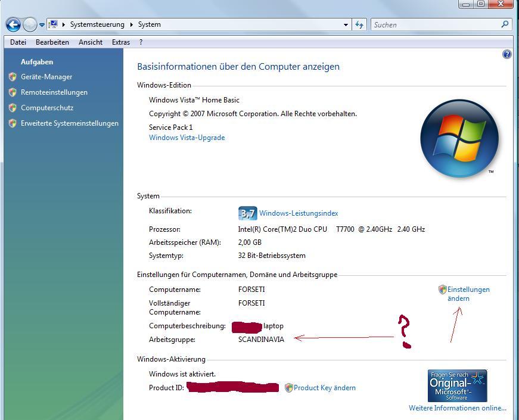Open the Datei menu
The width and height of the screenshot is (519, 420).
(x=18, y=42)
